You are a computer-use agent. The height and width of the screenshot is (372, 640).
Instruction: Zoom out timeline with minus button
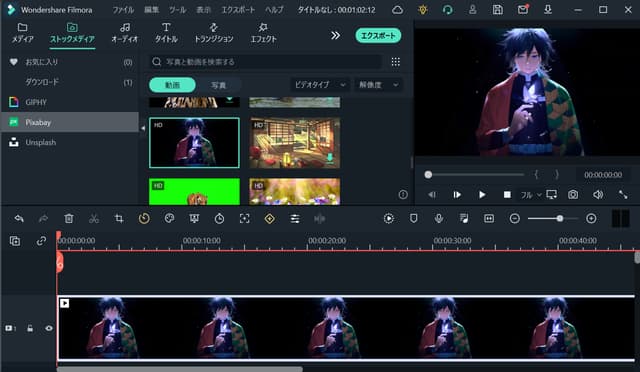point(515,219)
